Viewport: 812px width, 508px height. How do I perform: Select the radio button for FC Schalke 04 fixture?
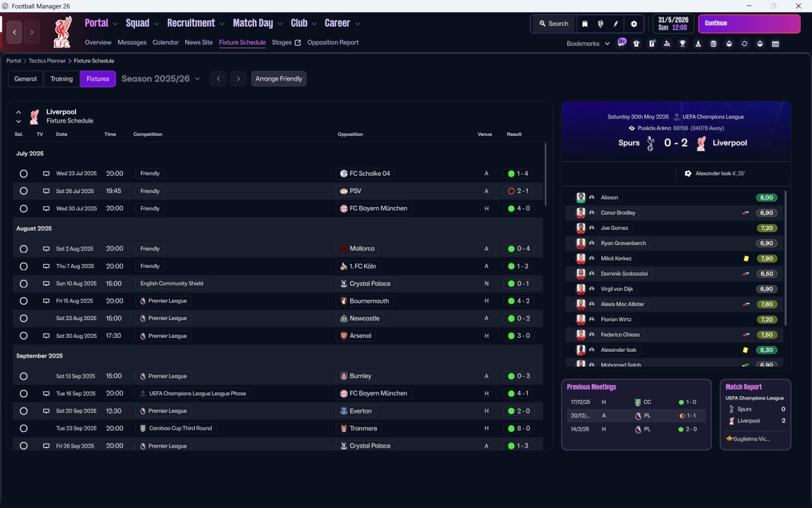tap(23, 173)
